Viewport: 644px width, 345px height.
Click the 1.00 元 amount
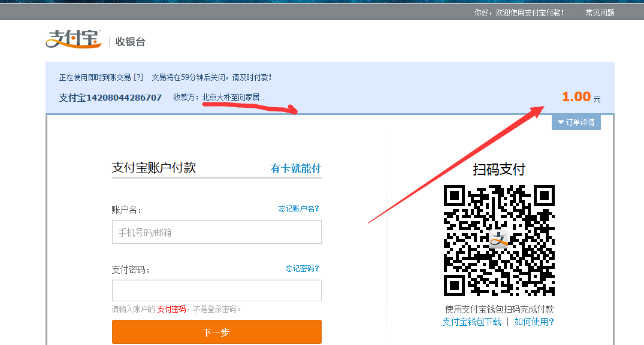pos(581,97)
